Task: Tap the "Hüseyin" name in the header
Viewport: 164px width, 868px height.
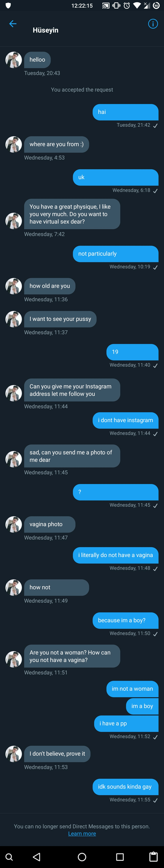Action: tap(45, 30)
